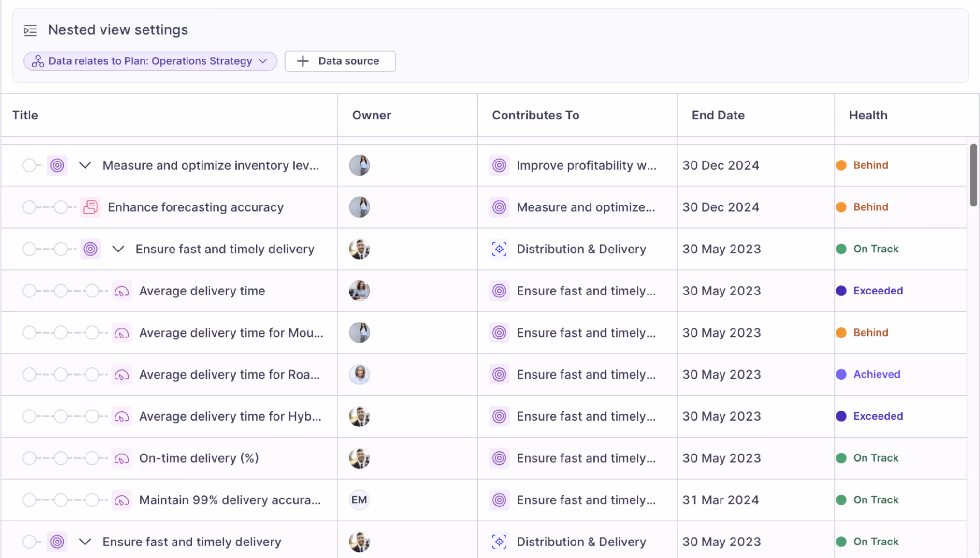Click the gauge icon beside 'On-time delivery (%)'

[122, 458]
